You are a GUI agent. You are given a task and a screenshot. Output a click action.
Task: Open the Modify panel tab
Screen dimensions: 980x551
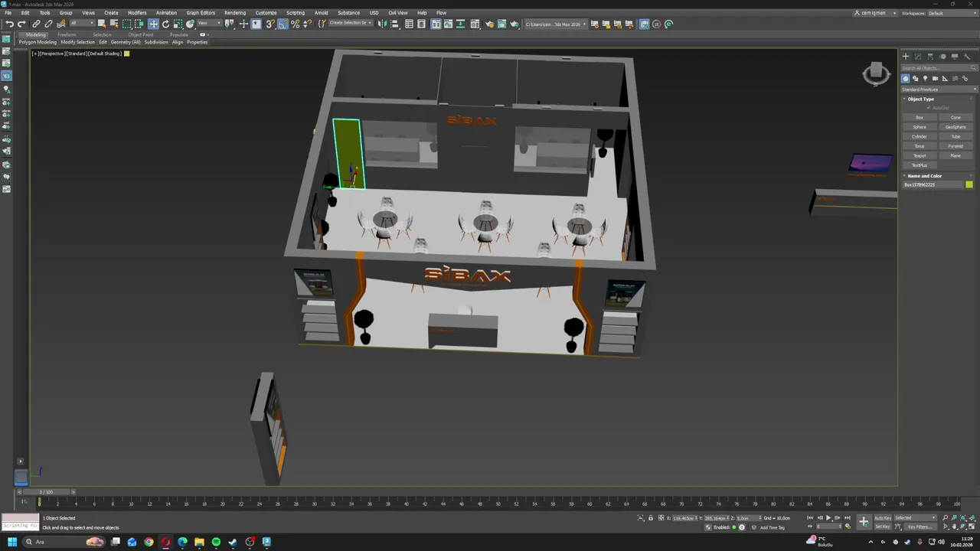tap(918, 56)
